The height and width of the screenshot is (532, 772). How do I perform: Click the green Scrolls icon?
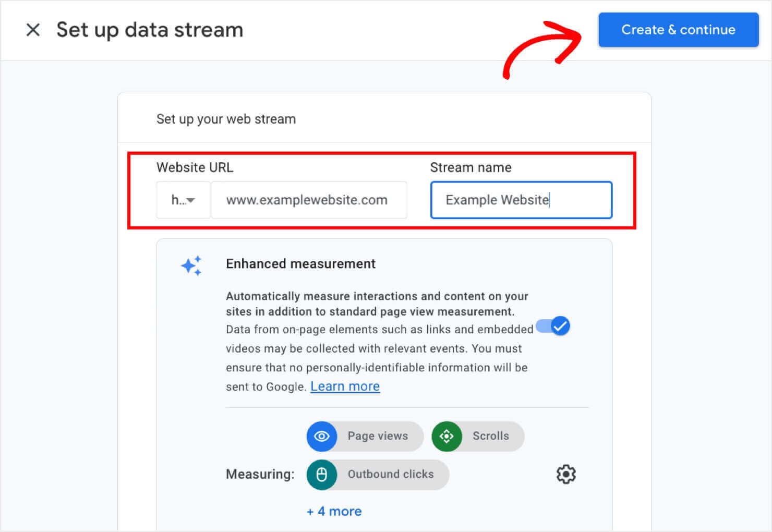447,436
